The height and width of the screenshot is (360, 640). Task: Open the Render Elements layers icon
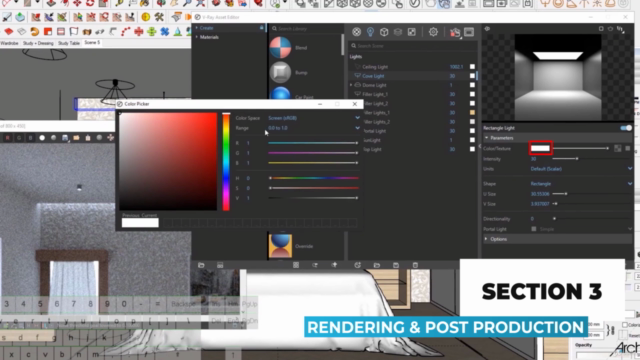point(398,32)
